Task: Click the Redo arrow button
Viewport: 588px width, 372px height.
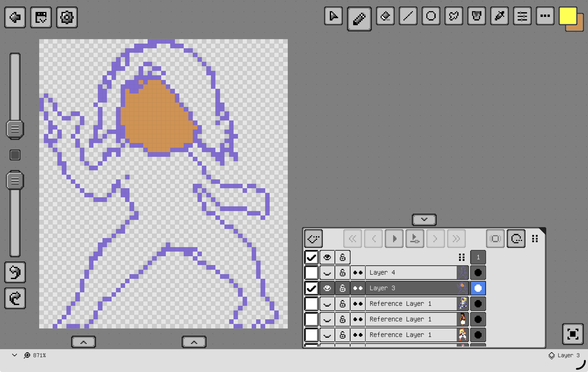Action: tap(15, 298)
